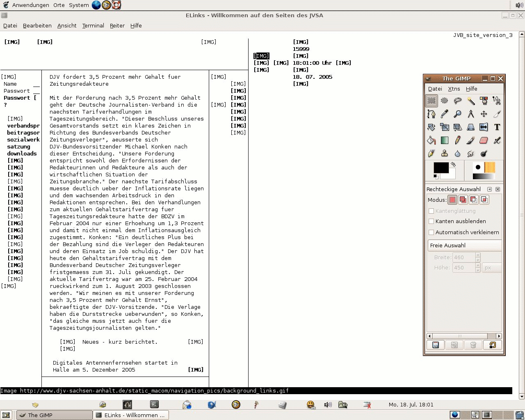
Task: Open the active gradient preview
Action: [x=484, y=176]
